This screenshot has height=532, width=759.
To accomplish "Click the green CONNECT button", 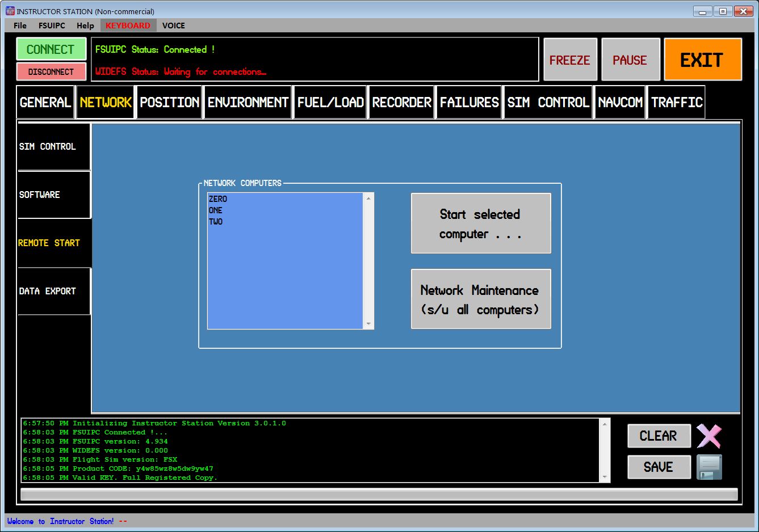I will point(51,49).
